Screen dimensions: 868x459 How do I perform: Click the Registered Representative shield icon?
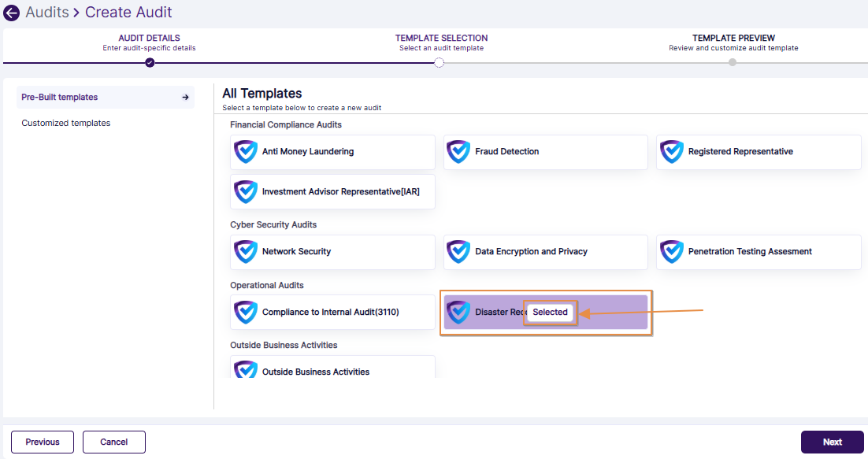click(x=671, y=152)
